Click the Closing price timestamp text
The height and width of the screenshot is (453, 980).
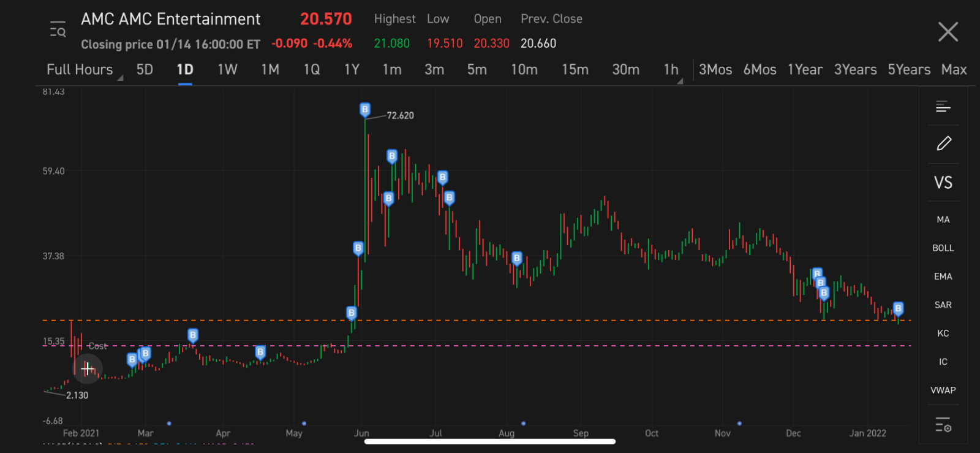point(171,44)
